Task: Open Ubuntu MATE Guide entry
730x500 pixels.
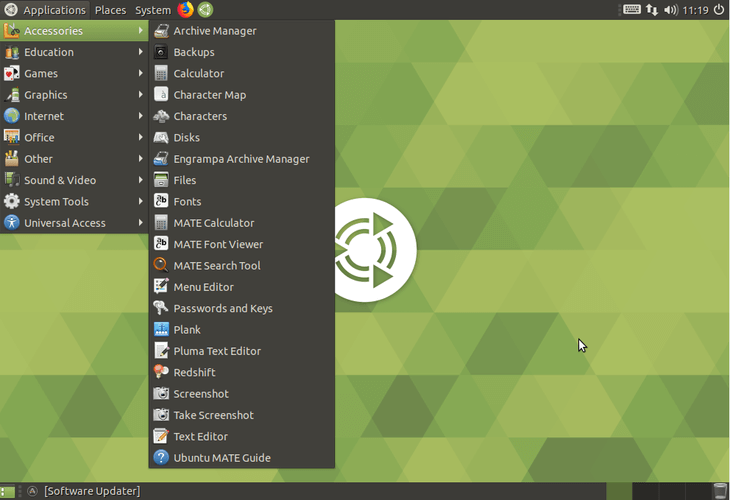Action: click(x=242, y=458)
